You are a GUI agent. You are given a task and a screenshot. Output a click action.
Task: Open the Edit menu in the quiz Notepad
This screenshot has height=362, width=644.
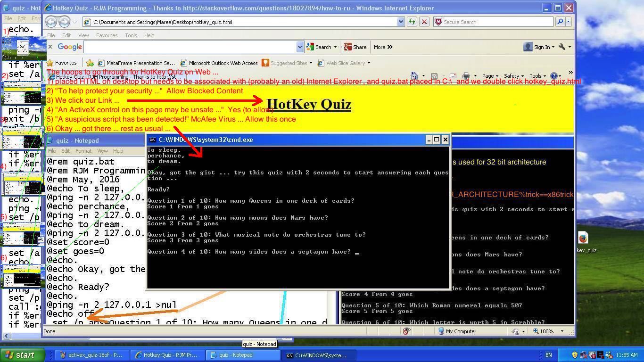[x=66, y=151]
